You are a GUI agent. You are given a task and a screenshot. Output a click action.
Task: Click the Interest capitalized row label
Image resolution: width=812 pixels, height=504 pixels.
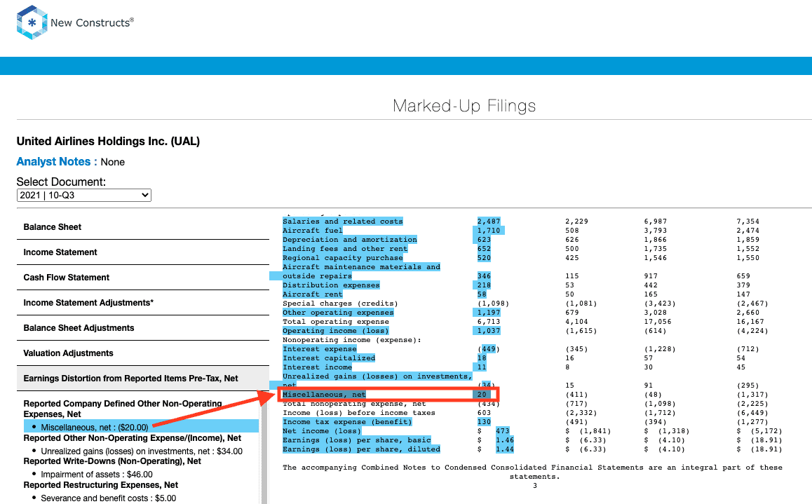click(x=329, y=358)
